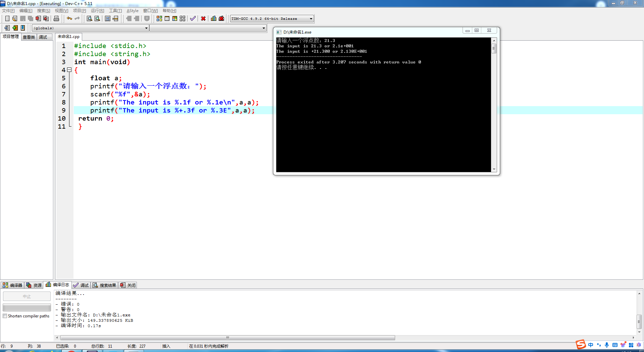Select the 未命名1.cpp editor tab
644x352 pixels.
coord(68,37)
